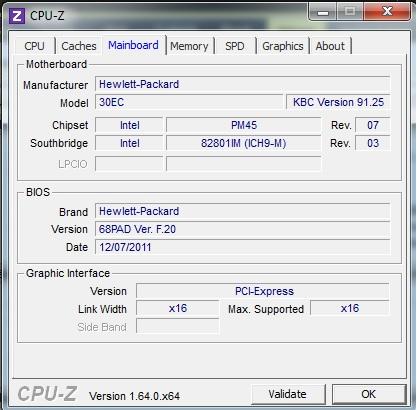This screenshot has width=417, height=410.
Task: Click the Chipset Rev. 07 field
Action: tap(373, 125)
